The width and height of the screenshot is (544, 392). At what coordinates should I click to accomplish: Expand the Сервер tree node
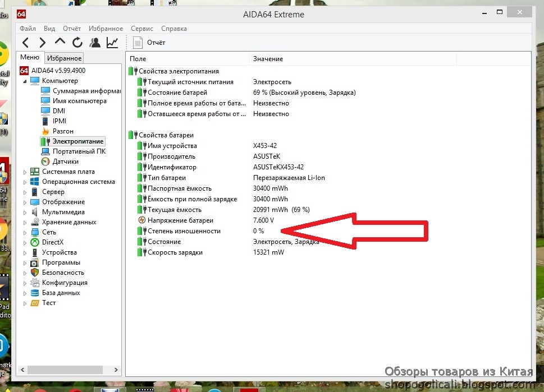point(25,192)
